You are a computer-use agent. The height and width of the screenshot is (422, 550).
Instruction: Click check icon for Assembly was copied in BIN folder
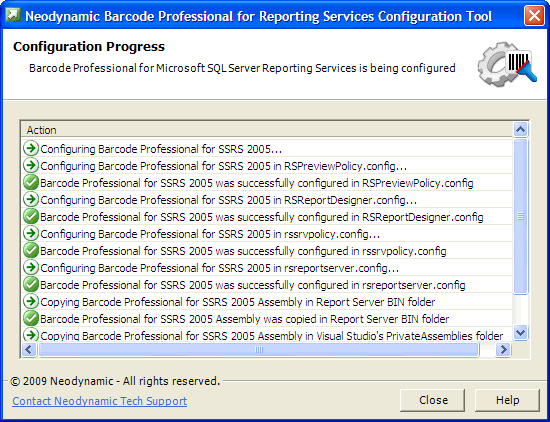point(31,319)
